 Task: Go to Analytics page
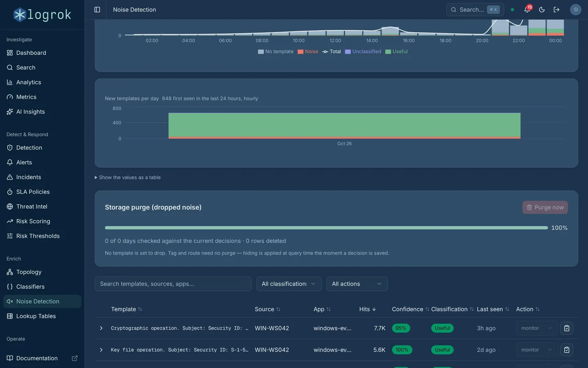point(42,82)
